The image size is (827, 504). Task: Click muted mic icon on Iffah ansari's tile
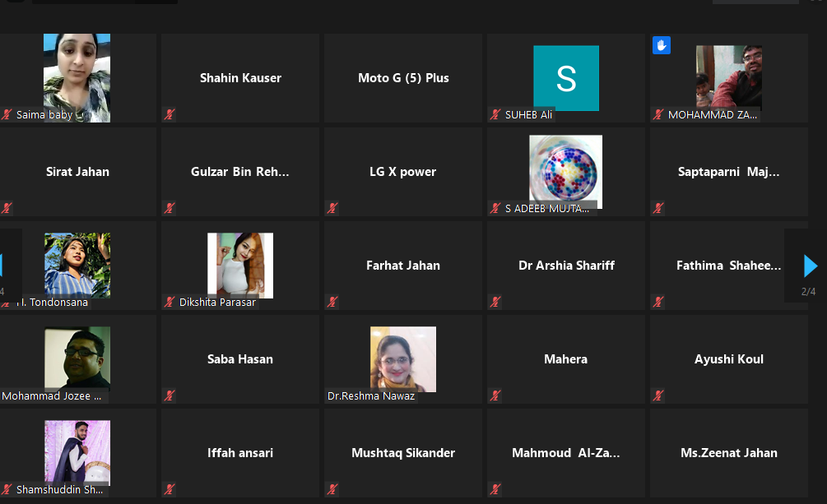click(170, 490)
